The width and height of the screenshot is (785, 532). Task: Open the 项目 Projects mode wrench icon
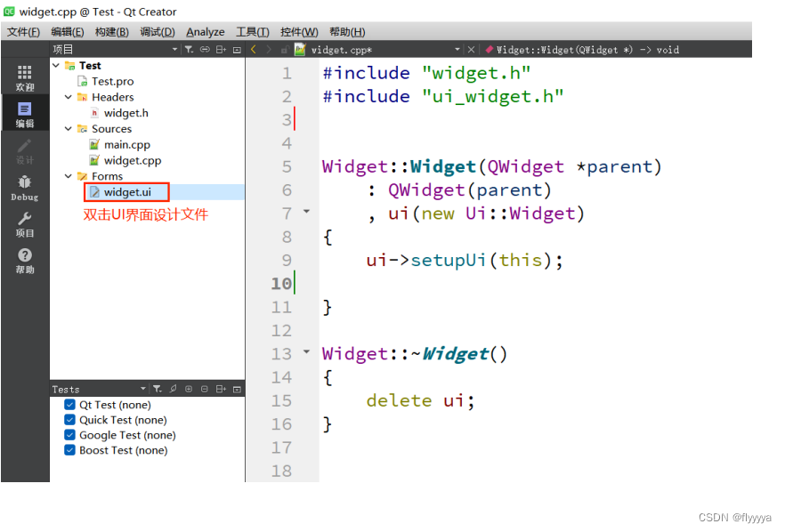point(25,224)
